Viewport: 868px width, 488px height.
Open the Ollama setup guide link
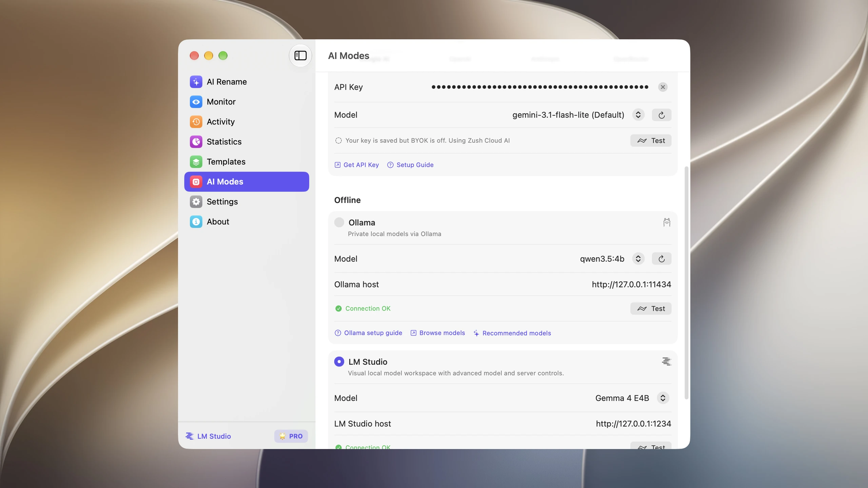[368, 333]
